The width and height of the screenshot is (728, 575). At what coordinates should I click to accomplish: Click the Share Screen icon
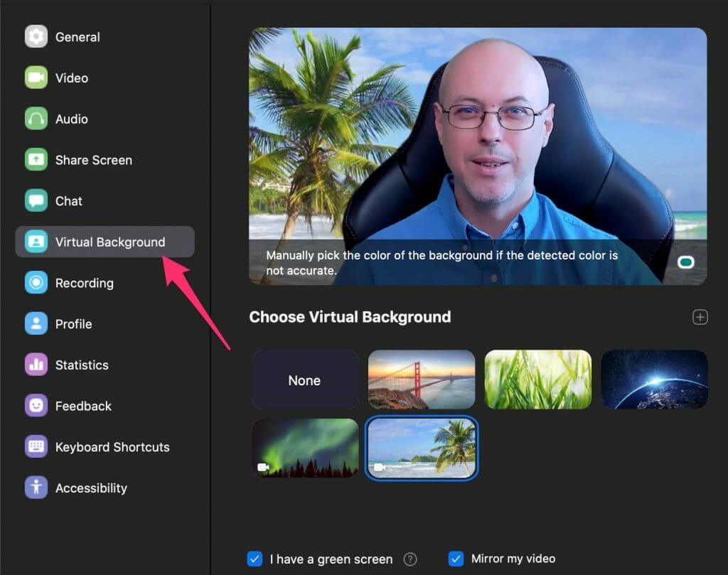coord(36,160)
